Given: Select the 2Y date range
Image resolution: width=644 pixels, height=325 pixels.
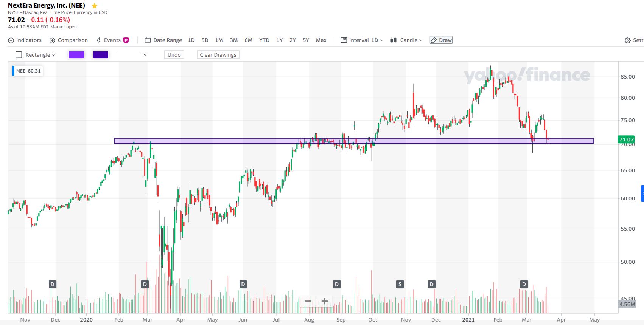Looking at the screenshot, I should tap(293, 40).
